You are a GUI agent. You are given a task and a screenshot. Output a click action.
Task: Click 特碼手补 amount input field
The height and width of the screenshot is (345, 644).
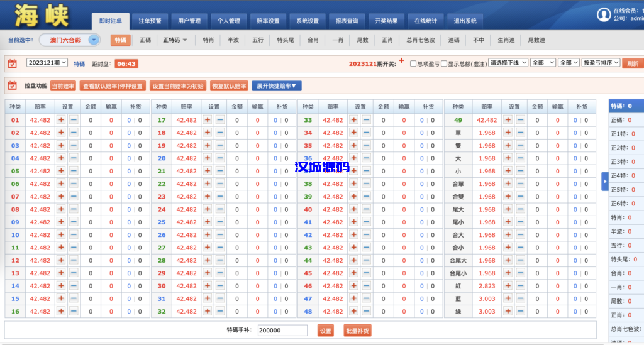click(x=282, y=330)
